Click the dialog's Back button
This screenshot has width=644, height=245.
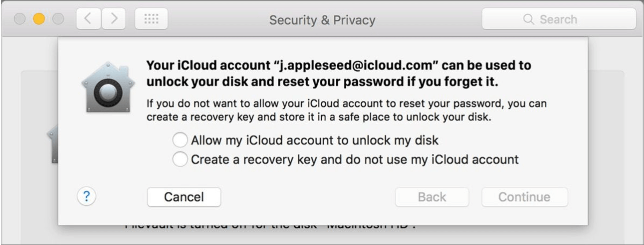(432, 197)
